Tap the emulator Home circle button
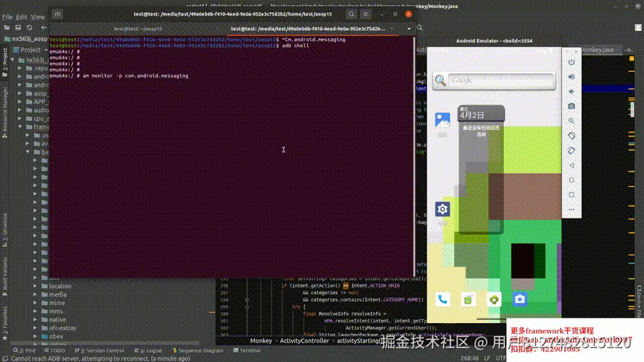 [x=572, y=180]
